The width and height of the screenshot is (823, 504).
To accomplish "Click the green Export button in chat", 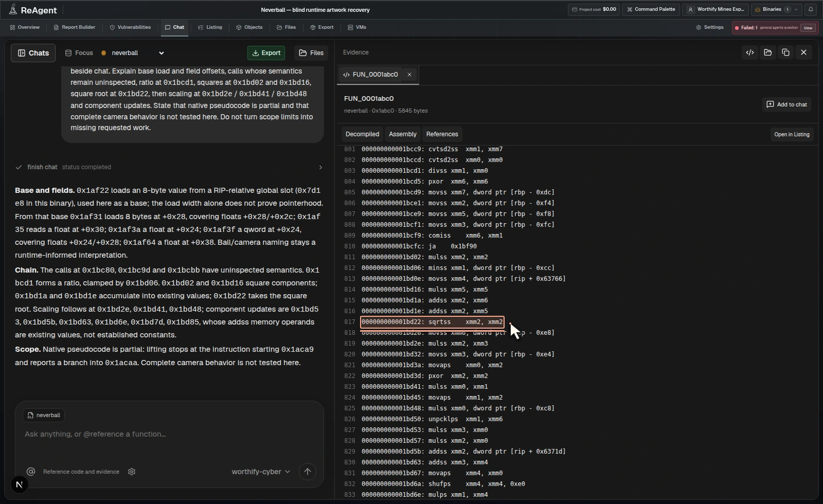I will [x=266, y=53].
